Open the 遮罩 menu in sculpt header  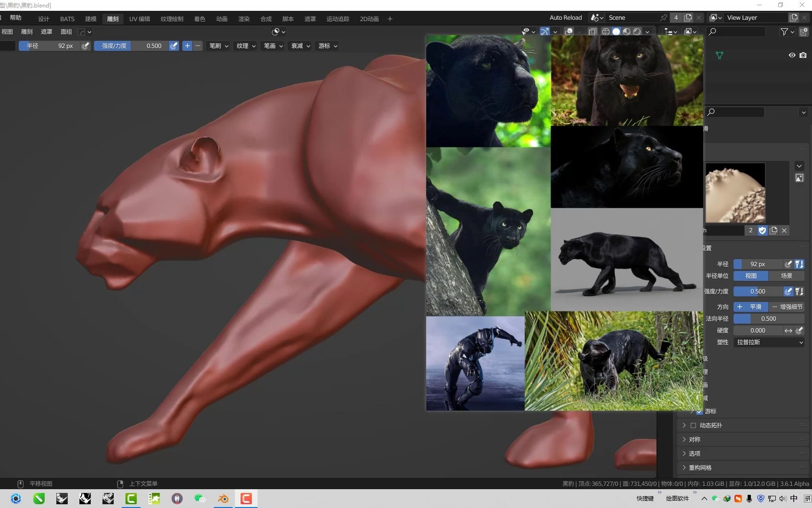coord(47,32)
